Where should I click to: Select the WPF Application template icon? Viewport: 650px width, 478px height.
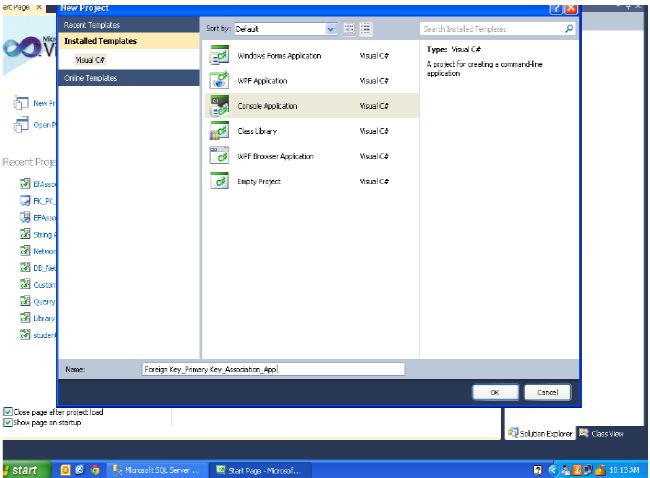[219, 80]
